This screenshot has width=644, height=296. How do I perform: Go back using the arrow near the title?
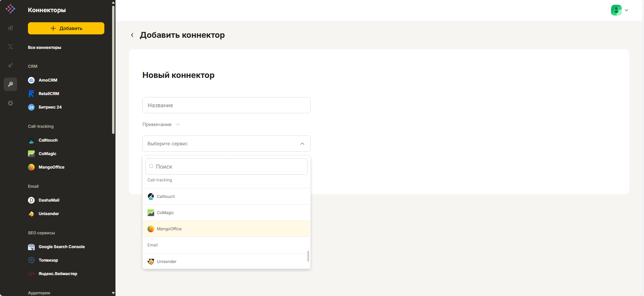coord(132,35)
